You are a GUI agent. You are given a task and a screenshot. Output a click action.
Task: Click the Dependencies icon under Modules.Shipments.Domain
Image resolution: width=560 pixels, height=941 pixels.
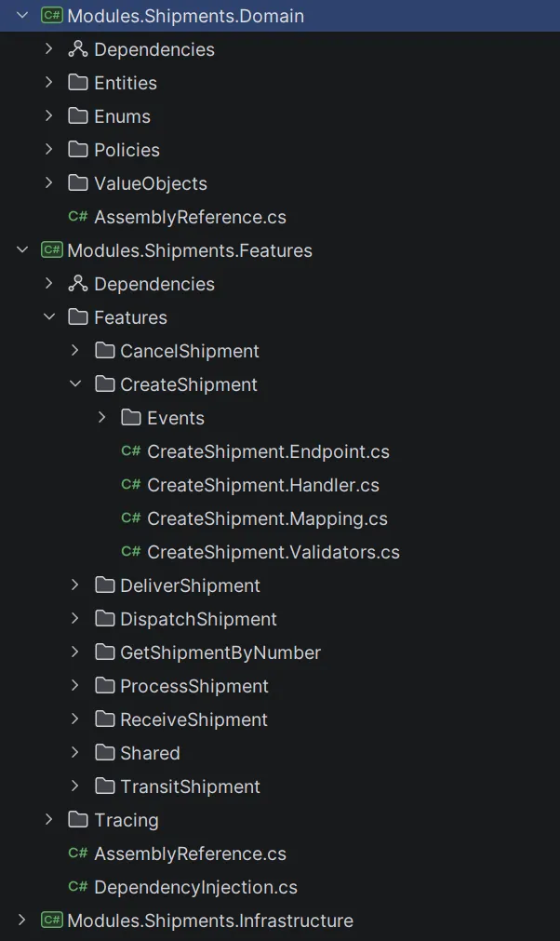tap(78, 49)
